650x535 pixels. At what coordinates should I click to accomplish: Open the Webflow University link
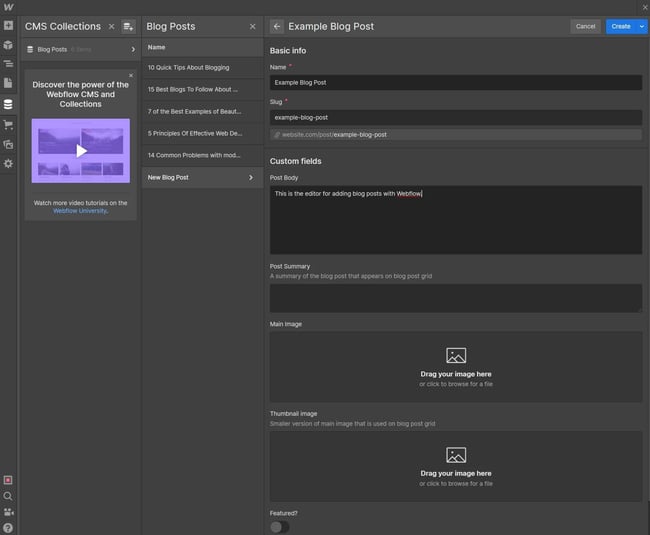[x=80, y=211]
